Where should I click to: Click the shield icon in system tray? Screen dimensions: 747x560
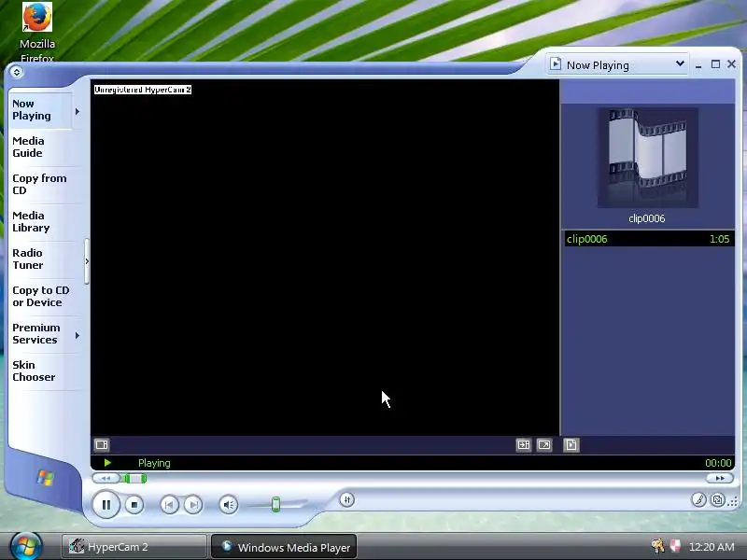675,546
